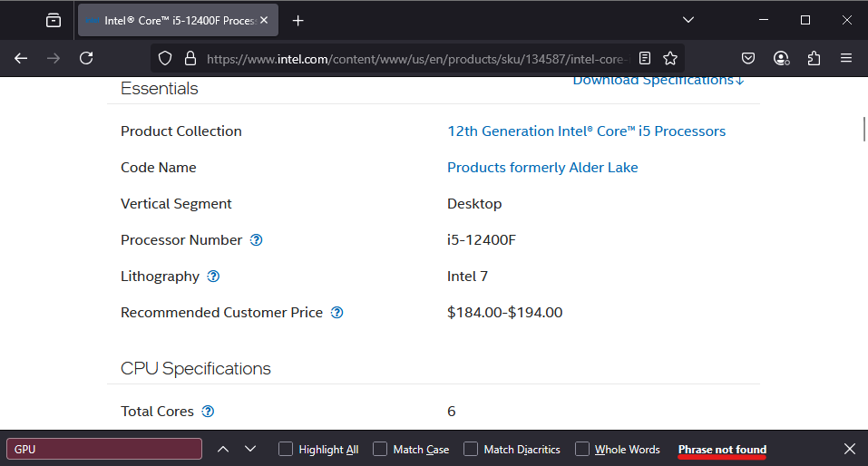
Task: Open 12th Generation Intel Core i5 Processors link
Action: 586,131
